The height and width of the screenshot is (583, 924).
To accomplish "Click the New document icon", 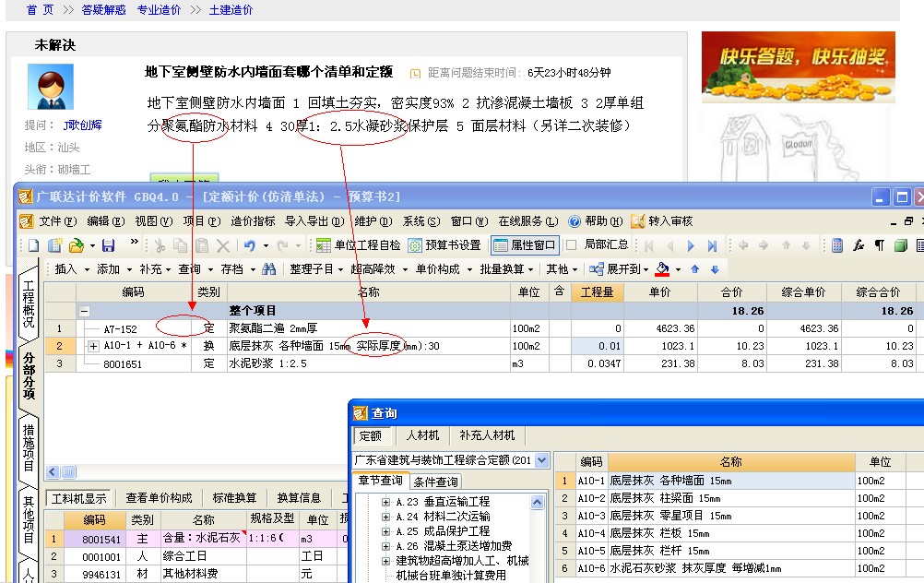I will (33, 245).
